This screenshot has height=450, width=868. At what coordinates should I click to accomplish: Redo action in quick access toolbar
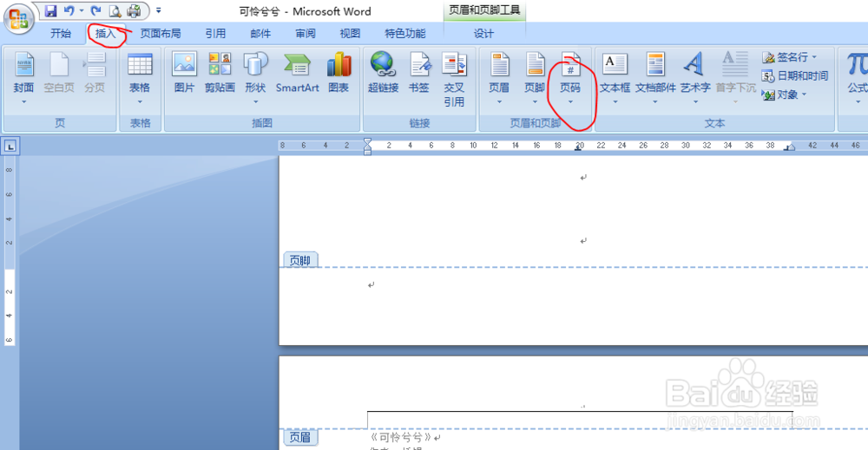(x=96, y=10)
